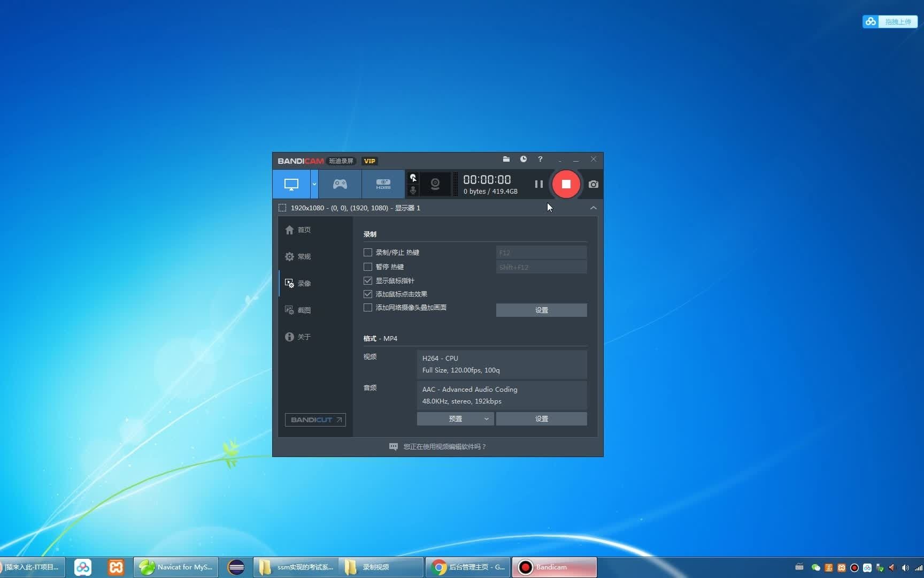The image size is (924, 578).
Task: Click the Shift+F12 hotkey input field
Action: [x=541, y=267]
